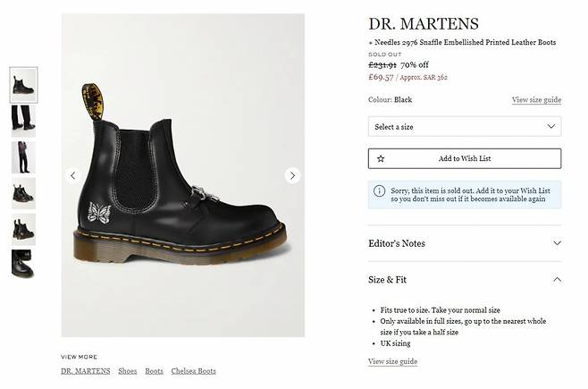
Task: Show the previous product image arrow
Action: (x=73, y=175)
